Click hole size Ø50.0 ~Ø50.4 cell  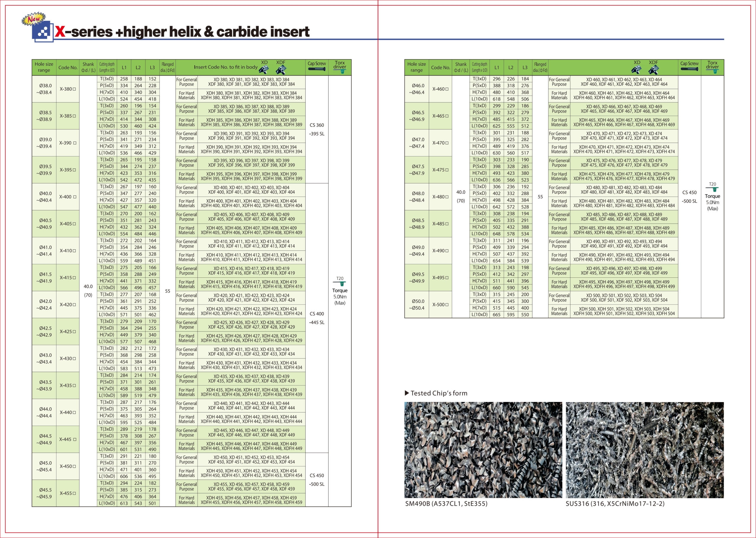coord(417,305)
